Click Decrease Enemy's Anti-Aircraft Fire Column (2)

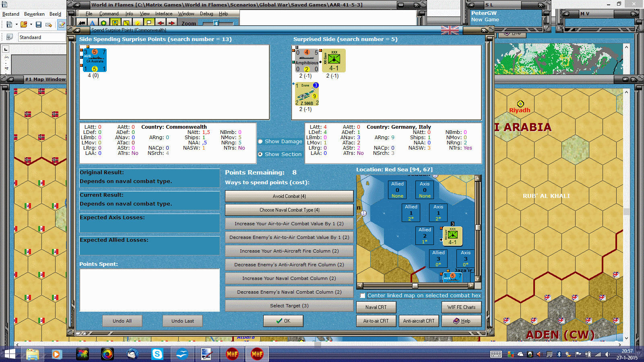[289, 265]
